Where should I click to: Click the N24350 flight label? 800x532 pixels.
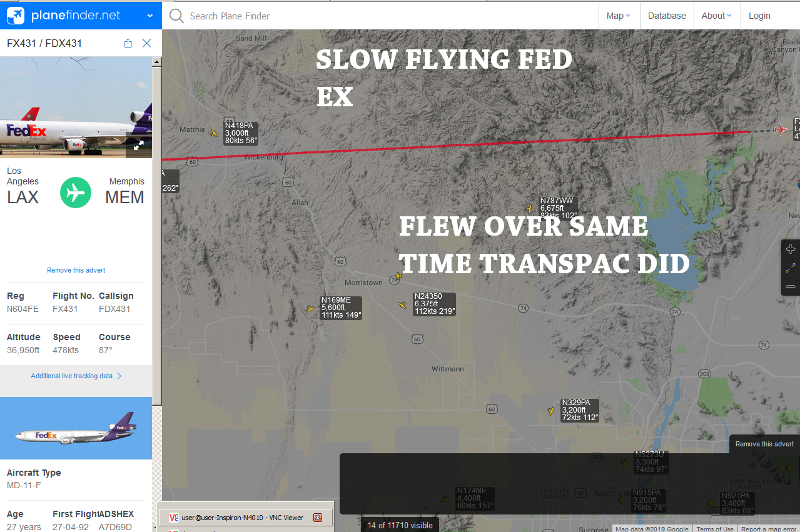434,304
